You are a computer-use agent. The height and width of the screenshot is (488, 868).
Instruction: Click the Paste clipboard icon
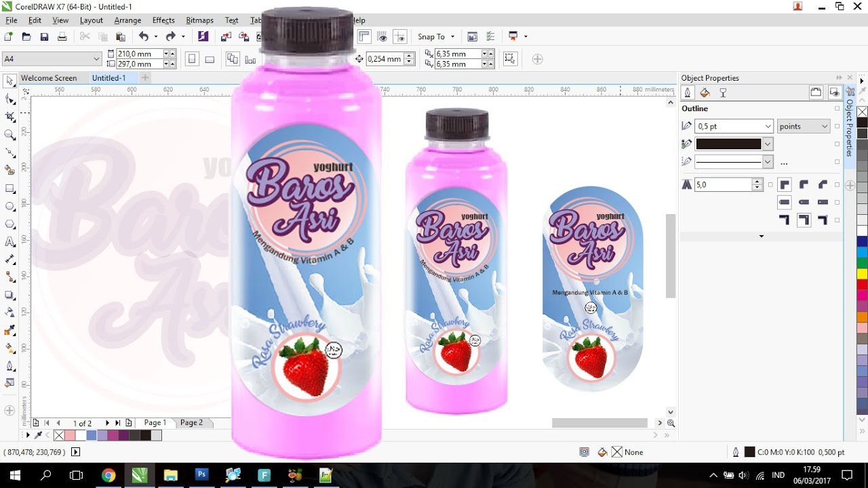coord(121,37)
